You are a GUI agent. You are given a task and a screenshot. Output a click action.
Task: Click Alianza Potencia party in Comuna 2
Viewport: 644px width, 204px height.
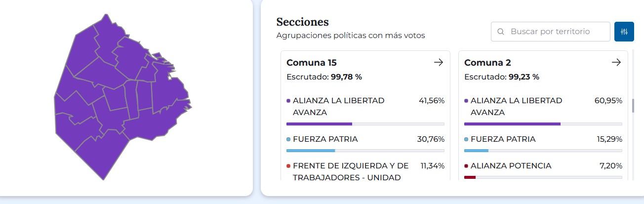[x=511, y=166]
